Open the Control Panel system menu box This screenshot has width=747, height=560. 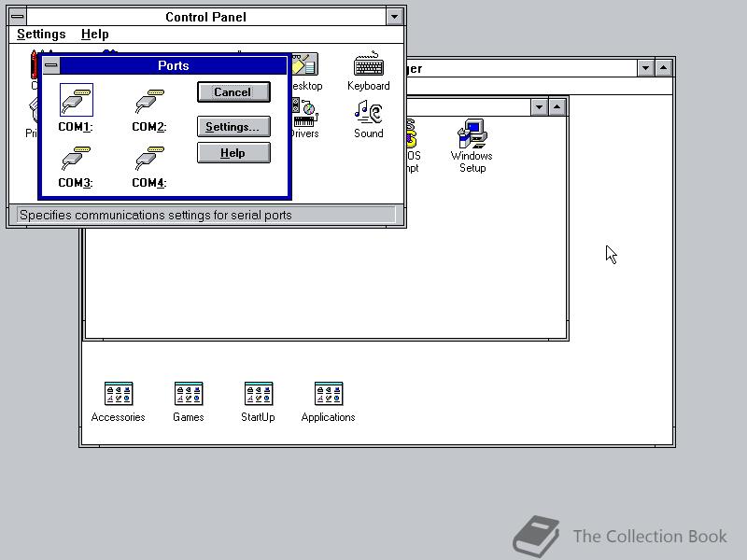click(x=18, y=17)
